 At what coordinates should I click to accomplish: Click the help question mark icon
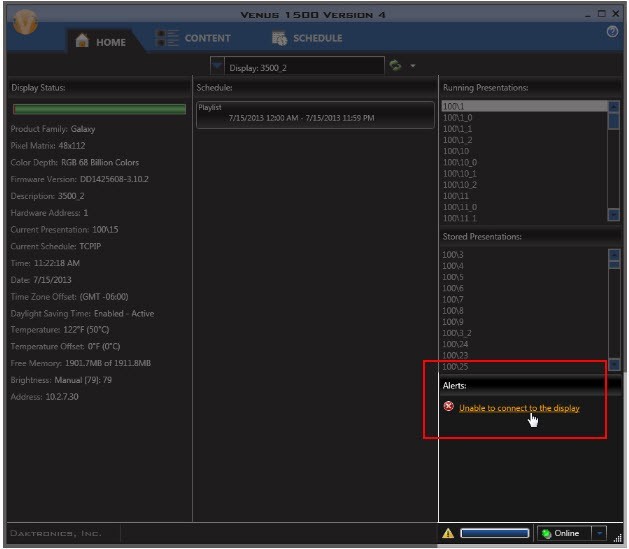pos(612,33)
